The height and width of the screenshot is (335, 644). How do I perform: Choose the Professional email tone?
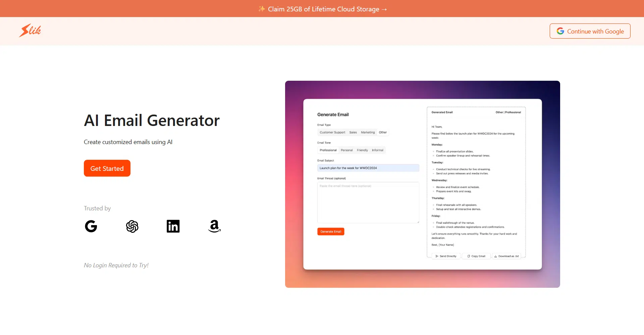click(328, 150)
